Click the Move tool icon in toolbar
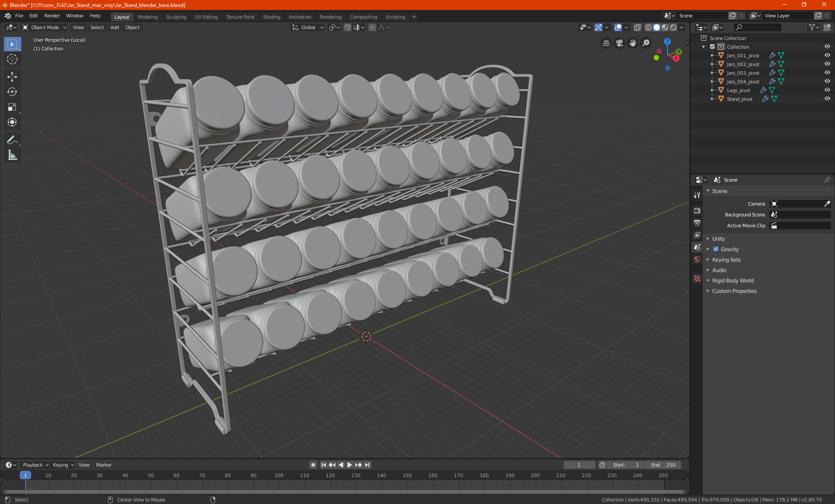Screen dimensions: 835x504 [12, 76]
